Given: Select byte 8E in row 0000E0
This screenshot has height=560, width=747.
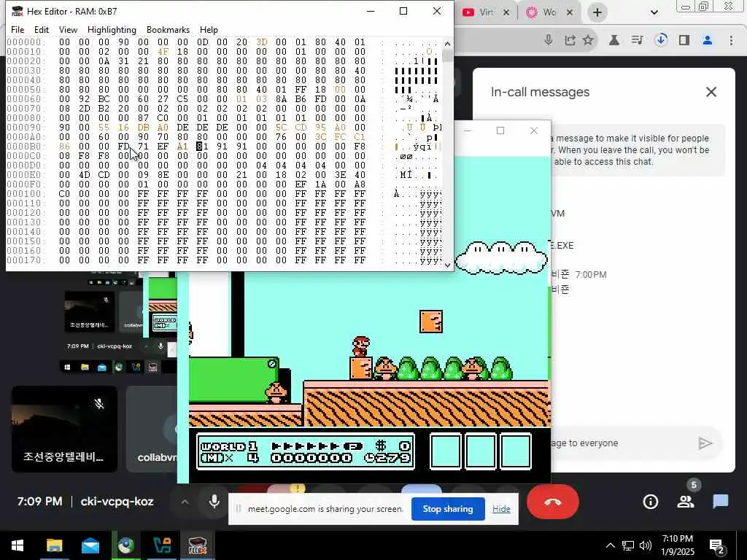Looking at the screenshot, I should 163,175.
